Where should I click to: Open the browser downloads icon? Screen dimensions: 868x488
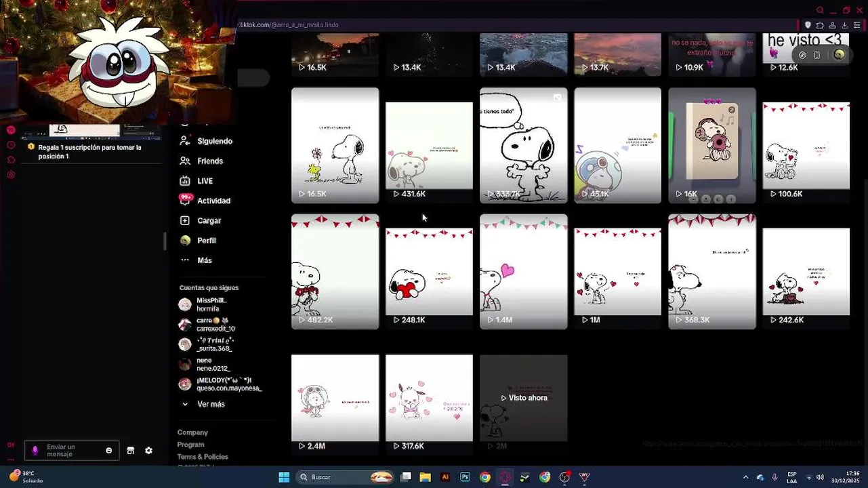(x=844, y=25)
